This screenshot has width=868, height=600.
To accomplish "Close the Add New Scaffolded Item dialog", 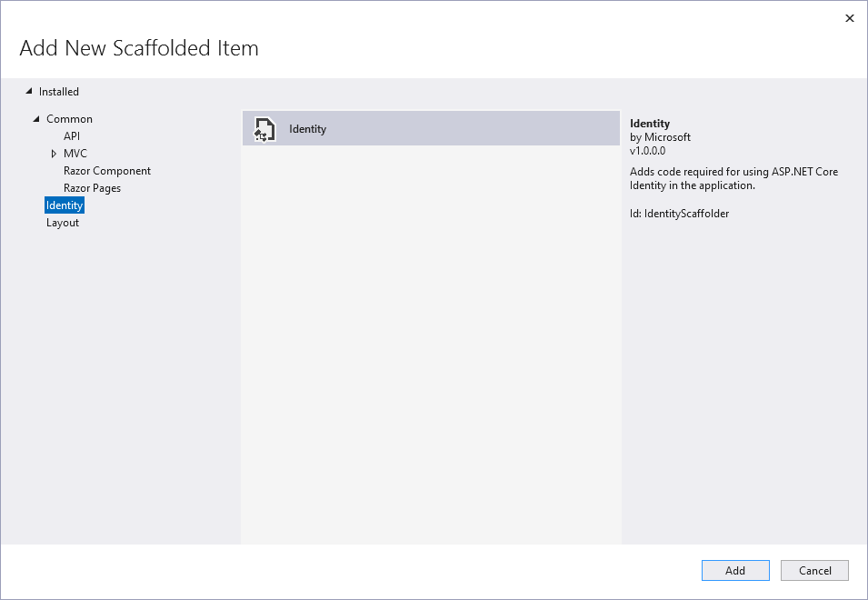I will [850, 18].
